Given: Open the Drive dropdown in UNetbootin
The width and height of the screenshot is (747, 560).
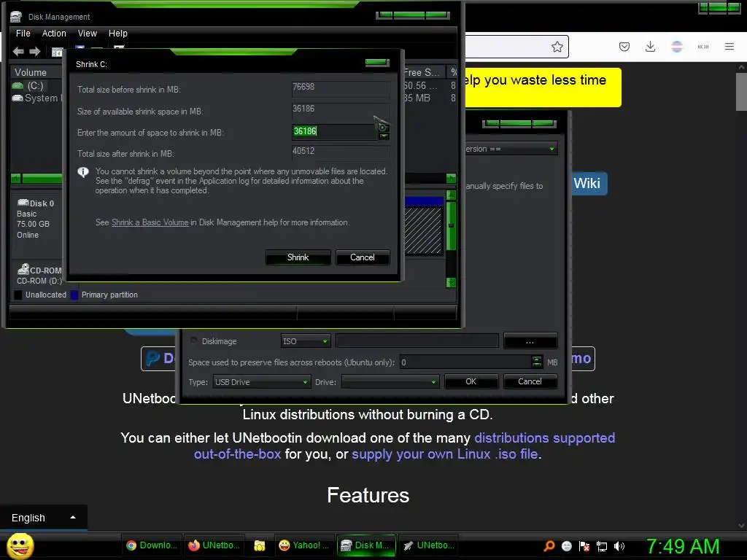Looking at the screenshot, I should coord(390,382).
